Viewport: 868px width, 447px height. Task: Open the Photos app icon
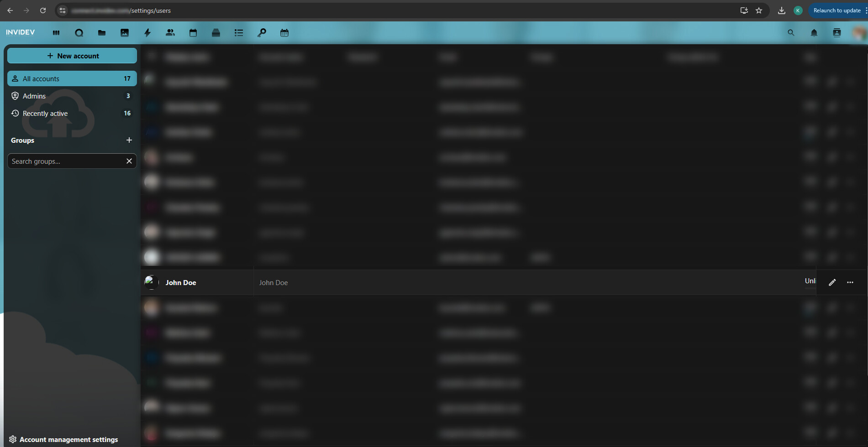[x=125, y=33]
